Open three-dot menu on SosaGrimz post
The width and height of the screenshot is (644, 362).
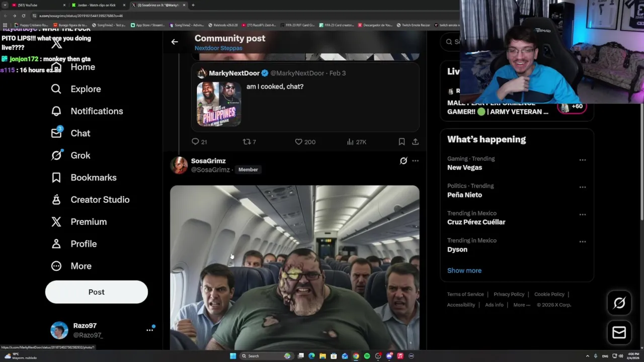point(415,161)
